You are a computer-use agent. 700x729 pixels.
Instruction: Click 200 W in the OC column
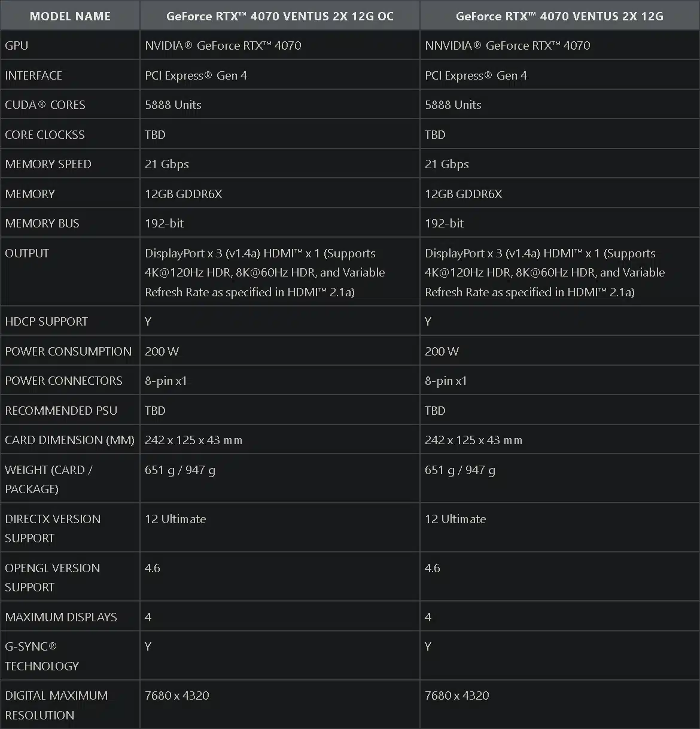(162, 351)
